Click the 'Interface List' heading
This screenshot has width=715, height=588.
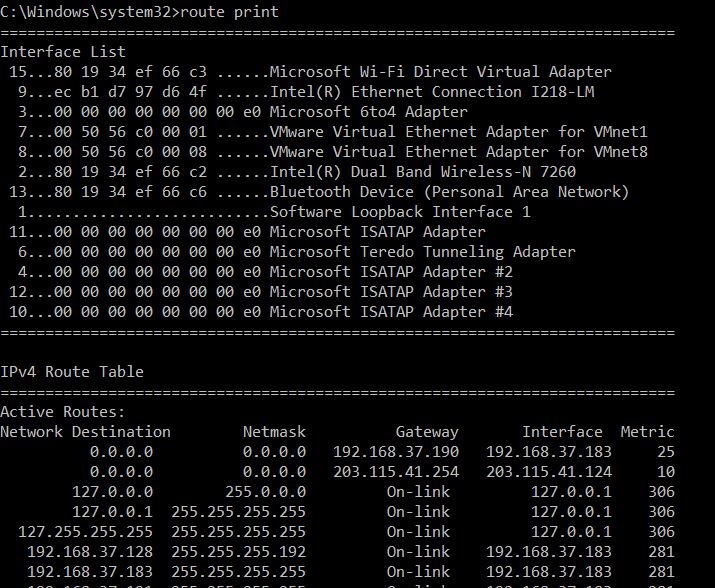[x=63, y=52]
